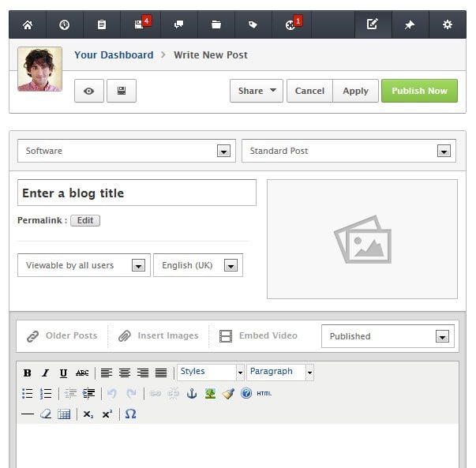Image resolution: width=476 pixels, height=468 pixels.
Task: Click the save draft floppy disk button
Action: [122, 91]
